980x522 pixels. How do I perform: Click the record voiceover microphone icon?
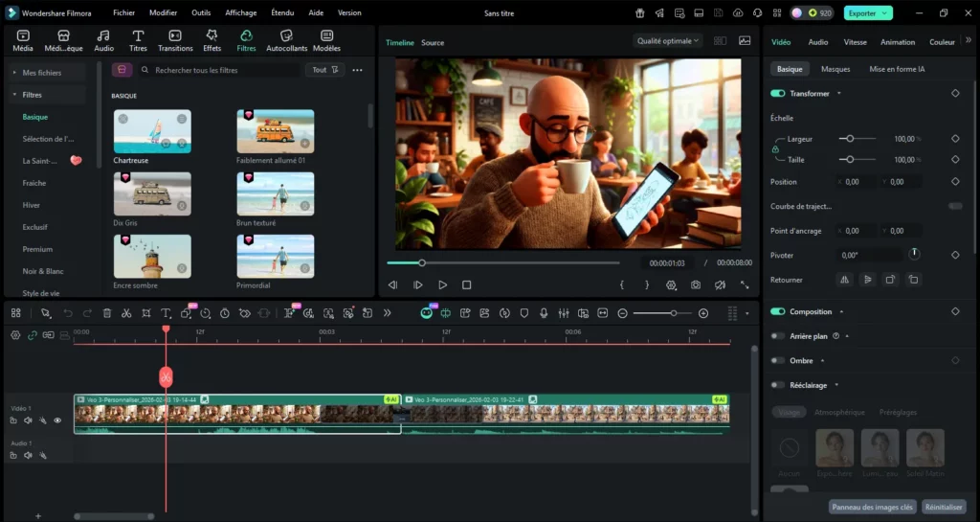click(x=544, y=313)
